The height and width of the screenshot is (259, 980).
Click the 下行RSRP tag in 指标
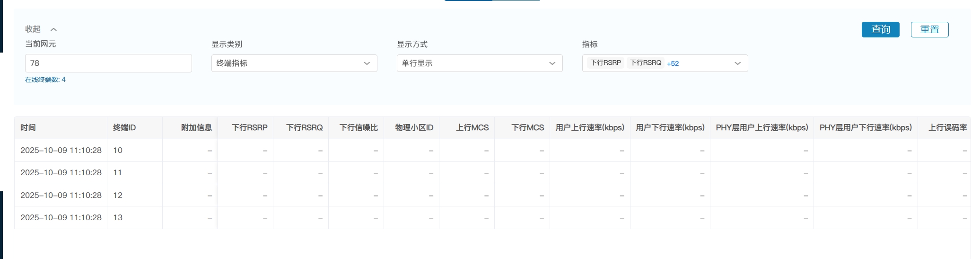tap(605, 63)
